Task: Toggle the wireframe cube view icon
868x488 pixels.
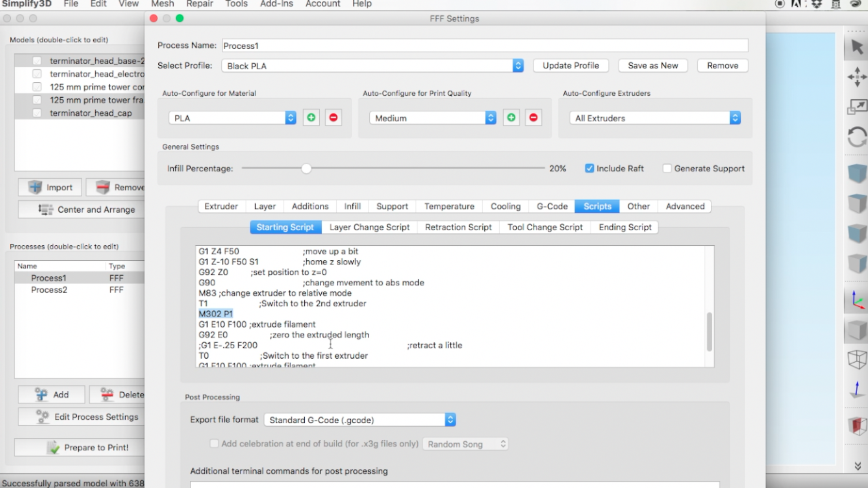Action: [x=857, y=359]
